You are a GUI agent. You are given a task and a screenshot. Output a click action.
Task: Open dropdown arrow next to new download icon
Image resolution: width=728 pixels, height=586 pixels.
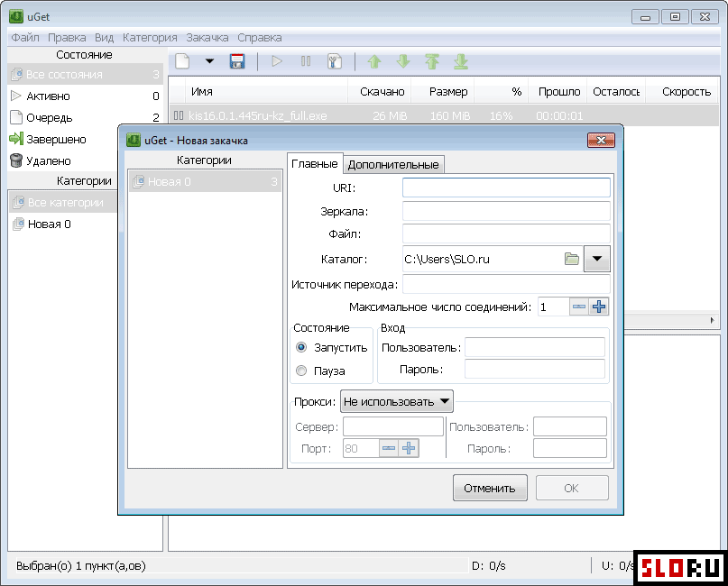tap(209, 61)
